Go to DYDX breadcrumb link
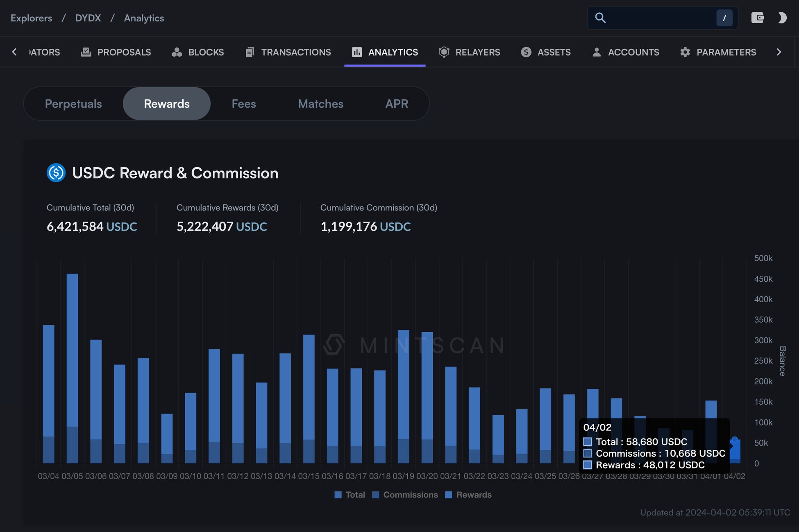Viewport: 799px width, 532px height. (x=88, y=18)
